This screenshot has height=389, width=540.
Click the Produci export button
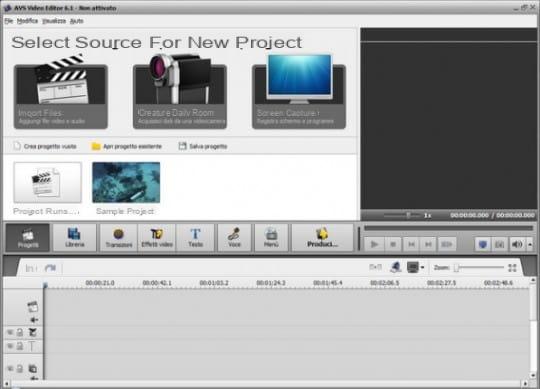click(322, 238)
